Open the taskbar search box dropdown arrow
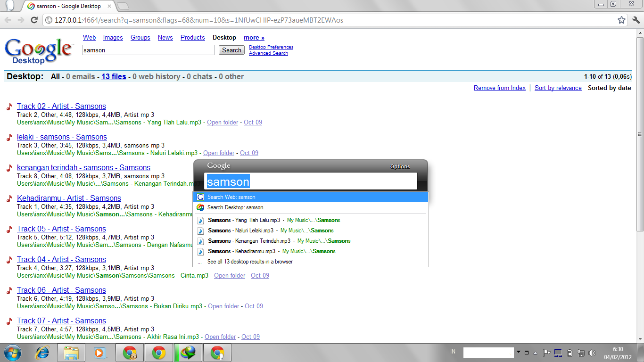The image size is (644, 362). (x=519, y=352)
